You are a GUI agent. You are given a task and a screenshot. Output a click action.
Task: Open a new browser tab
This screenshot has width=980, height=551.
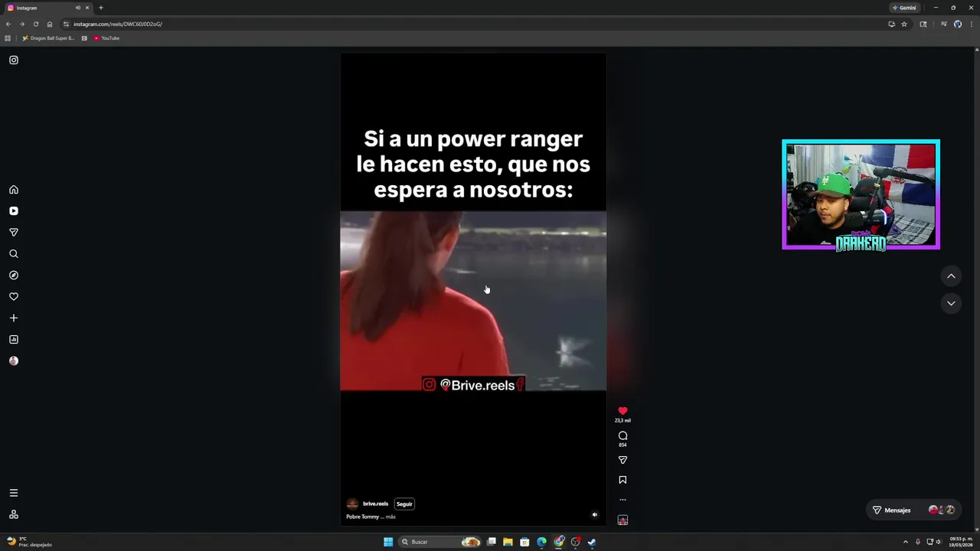(100, 8)
